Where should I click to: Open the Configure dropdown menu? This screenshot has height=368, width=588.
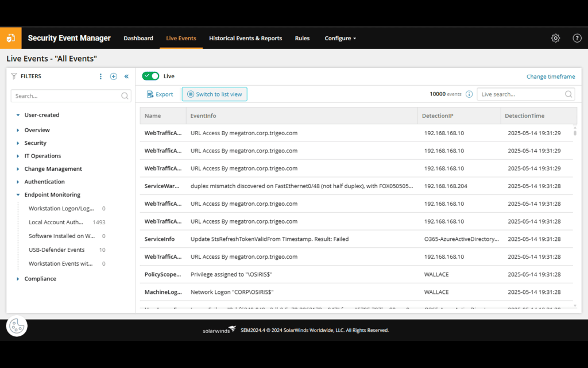click(x=340, y=39)
